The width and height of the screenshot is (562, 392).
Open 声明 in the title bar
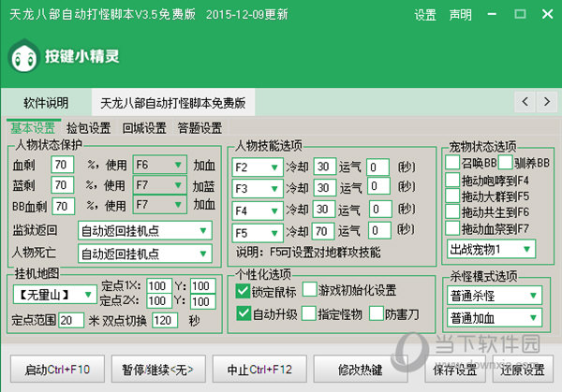tap(460, 15)
